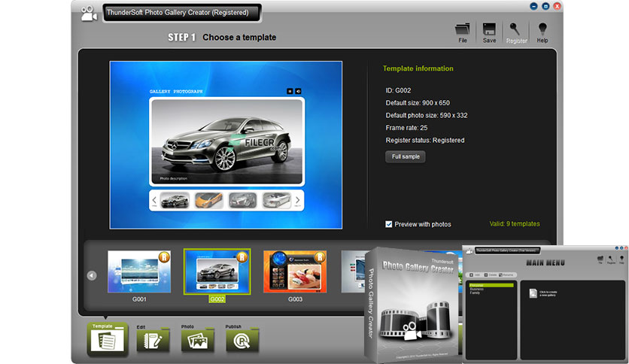Select the silver car thumbnail, third in the preview strip
This screenshot has height=364, width=629.
pos(243,200)
